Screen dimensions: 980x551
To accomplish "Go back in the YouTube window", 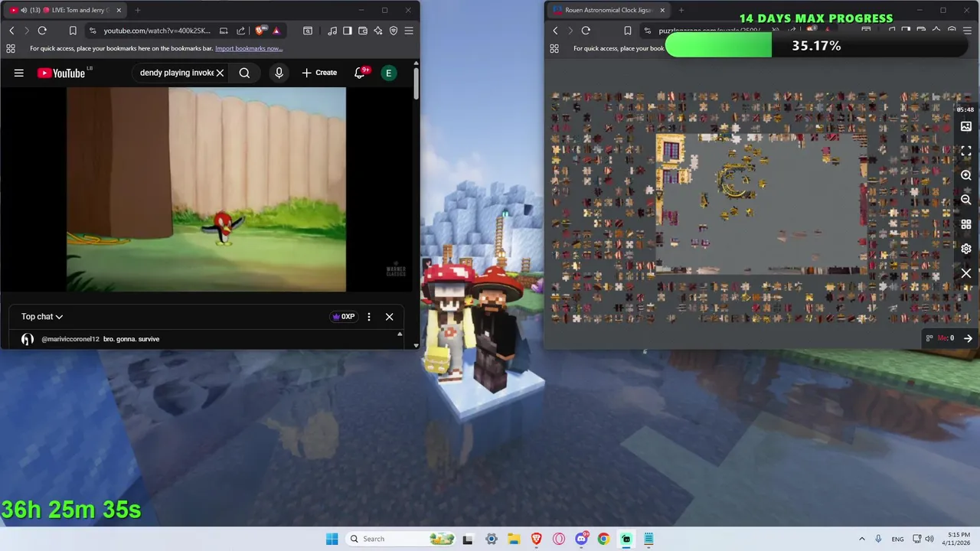I will [x=11, y=31].
